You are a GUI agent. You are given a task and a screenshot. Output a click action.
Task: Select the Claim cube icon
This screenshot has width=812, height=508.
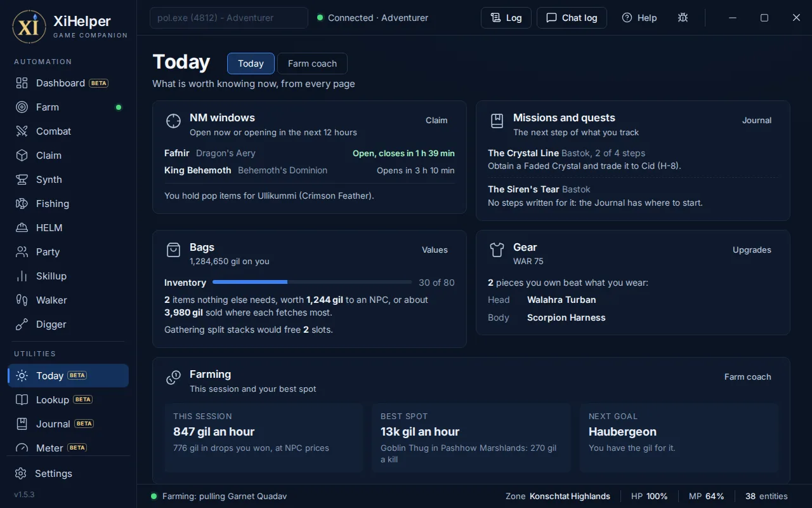coord(22,156)
